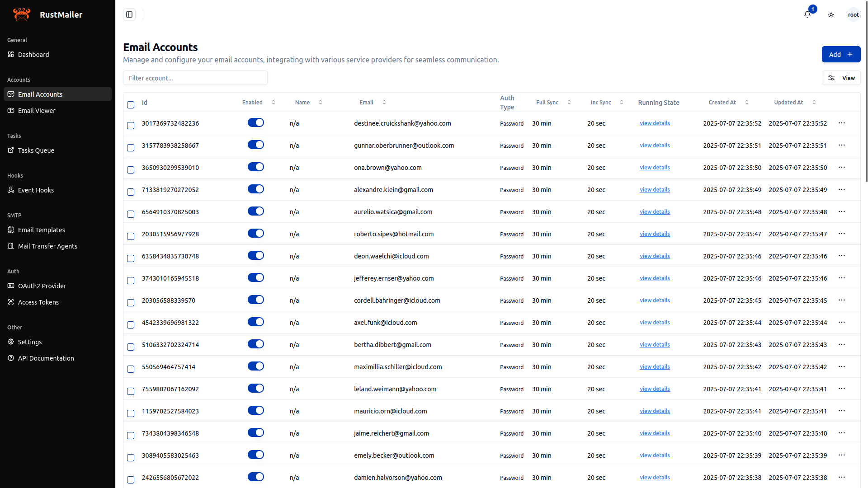Viewport: 868px width, 488px height.
Task: Open row actions for destinee.cruickshank@yahoo.com
Action: [x=841, y=123]
